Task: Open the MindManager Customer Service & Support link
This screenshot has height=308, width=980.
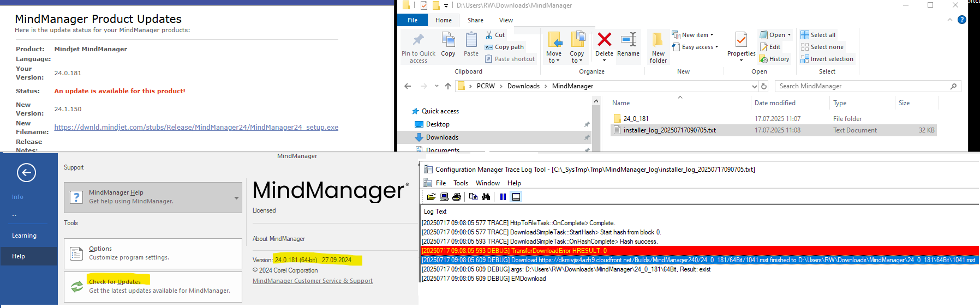Action: pyautogui.click(x=313, y=281)
